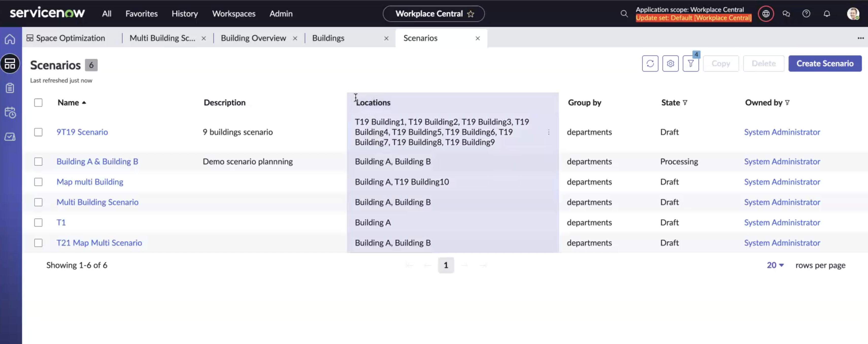868x344 pixels.
Task: Close the Multi Building Sc... tab
Action: (203, 38)
